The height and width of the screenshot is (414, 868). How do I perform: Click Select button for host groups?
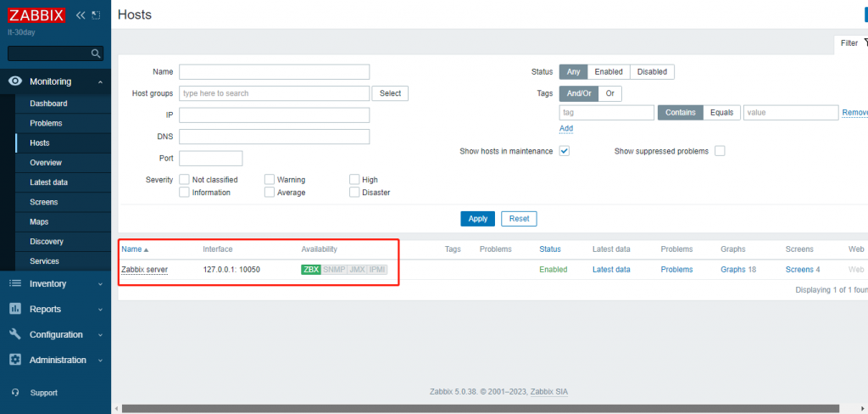pos(390,93)
